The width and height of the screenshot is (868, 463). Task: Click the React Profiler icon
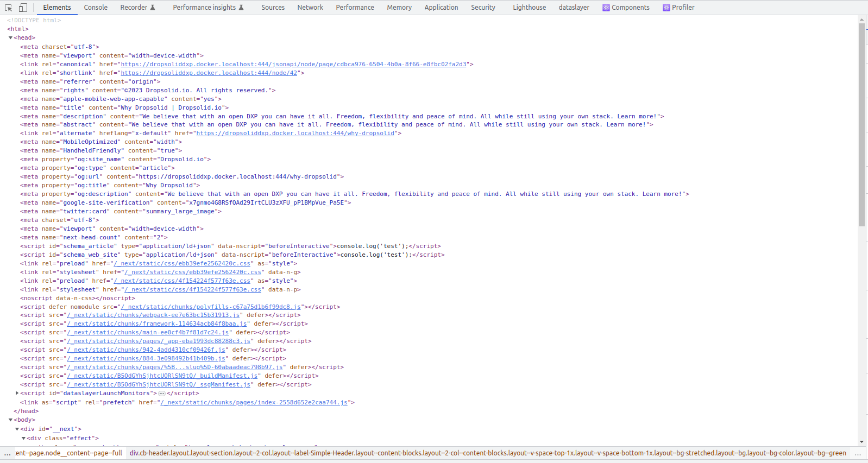tap(666, 8)
